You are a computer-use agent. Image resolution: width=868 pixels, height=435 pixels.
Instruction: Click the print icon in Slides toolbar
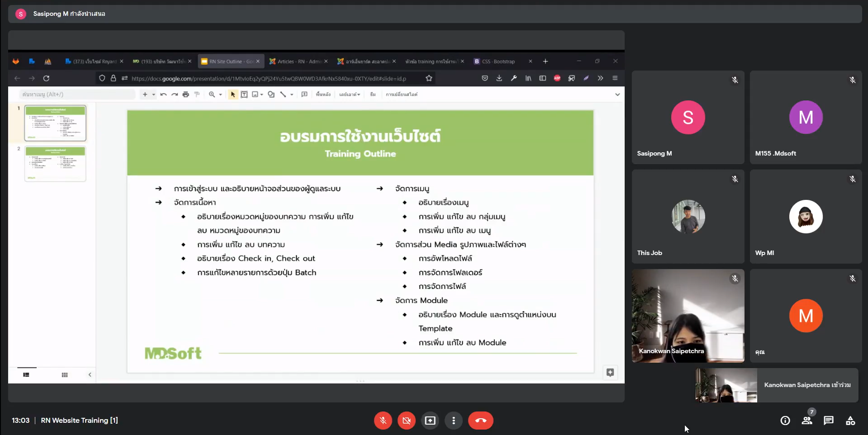tap(185, 95)
